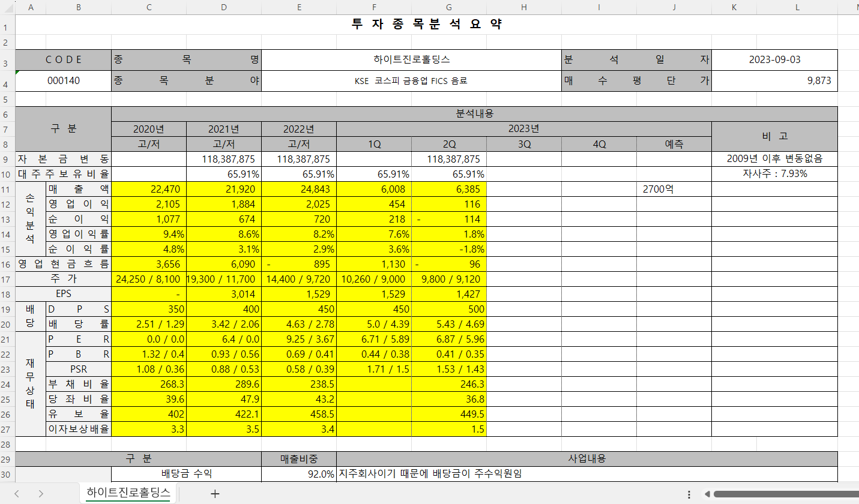Click the company name cell 하이트진로홀딩스 in row 3
859x504 pixels.
coord(411,60)
